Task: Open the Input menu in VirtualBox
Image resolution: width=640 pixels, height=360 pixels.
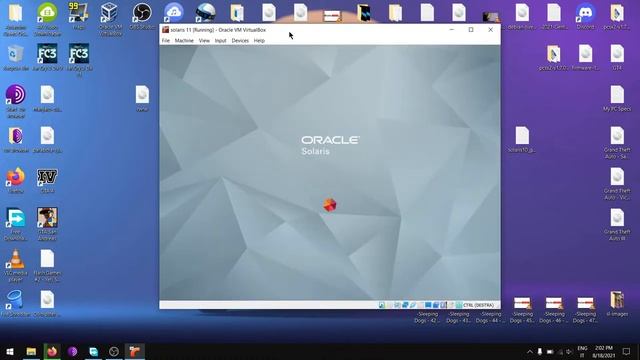Action: click(x=220, y=41)
